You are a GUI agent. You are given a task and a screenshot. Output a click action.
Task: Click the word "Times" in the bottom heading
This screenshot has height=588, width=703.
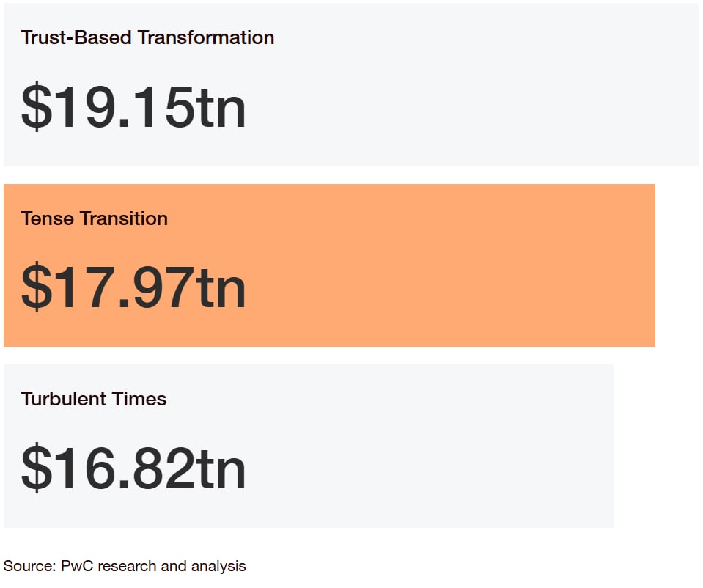point(139,399)
